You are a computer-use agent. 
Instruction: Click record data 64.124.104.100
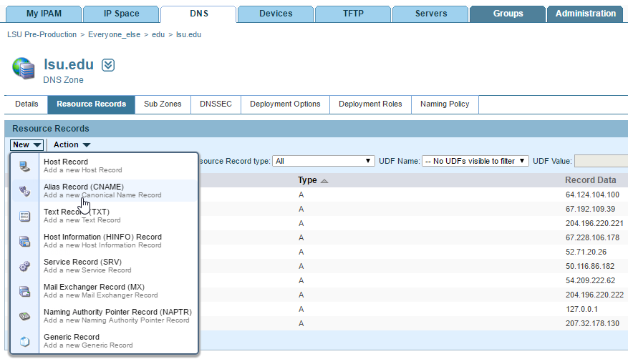click(592, 195)
